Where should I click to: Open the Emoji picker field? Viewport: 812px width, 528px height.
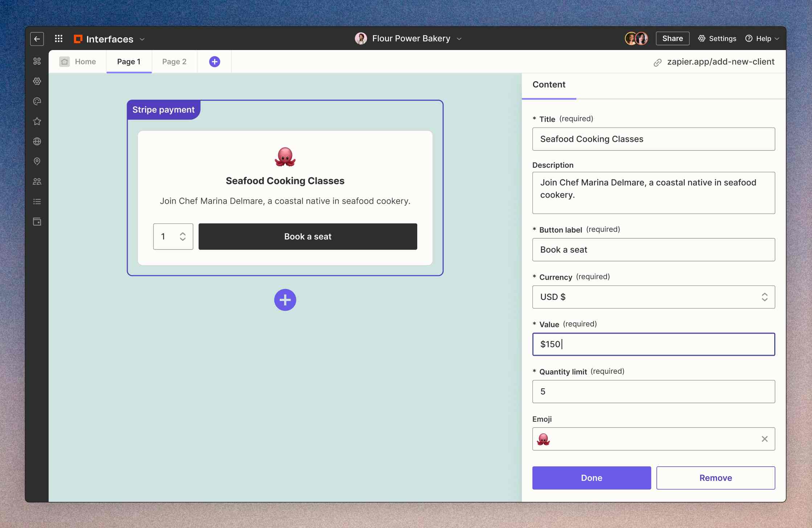pos(653,439)
